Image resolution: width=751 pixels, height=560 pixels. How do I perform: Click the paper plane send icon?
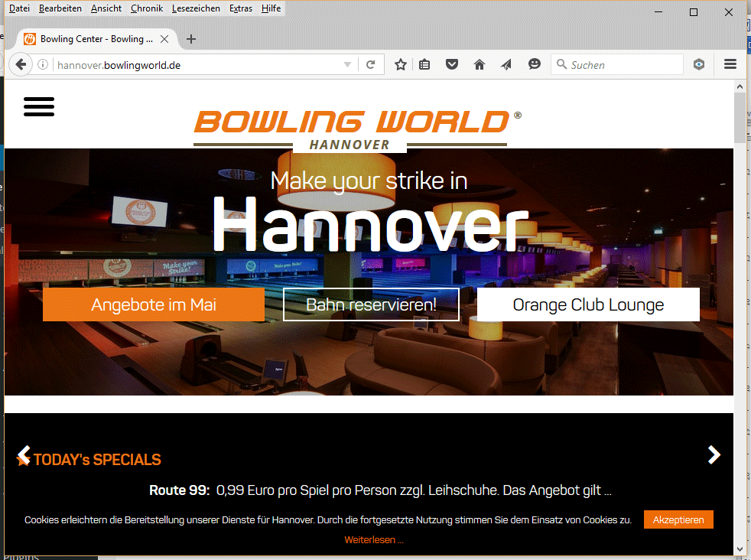tap(506, 65)
